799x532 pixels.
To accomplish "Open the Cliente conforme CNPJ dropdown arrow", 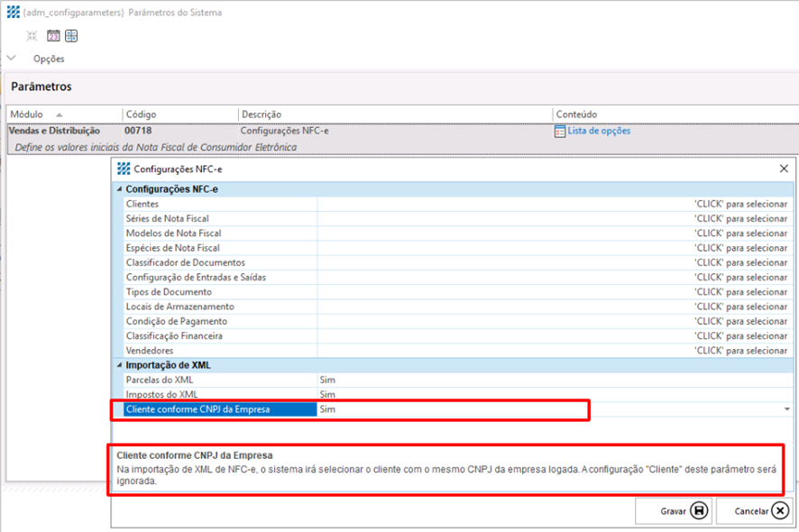I will pyautogui.click(x=788, y=409).
